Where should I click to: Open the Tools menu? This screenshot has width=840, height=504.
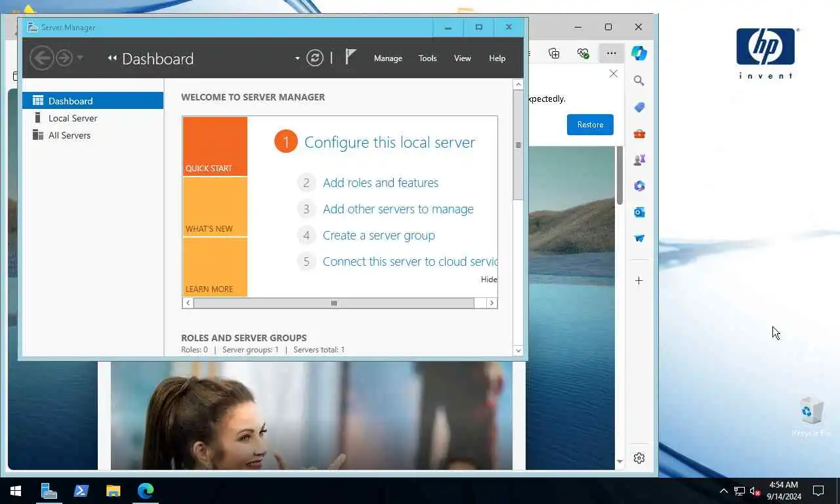427,58
